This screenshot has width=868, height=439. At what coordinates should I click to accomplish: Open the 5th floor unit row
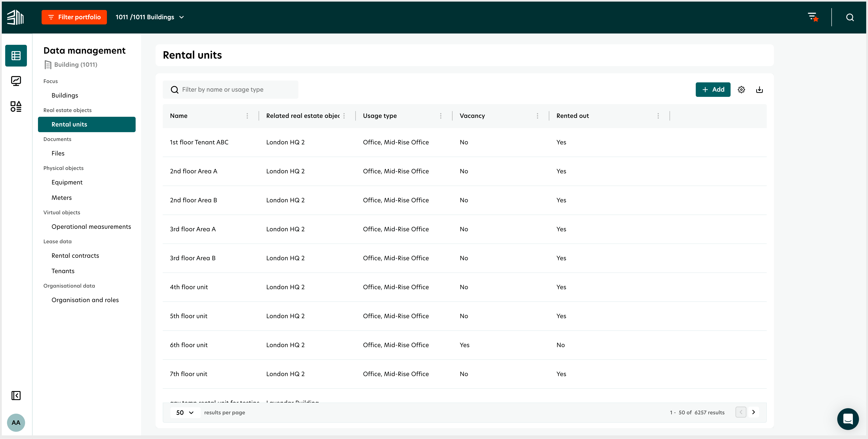tap(464, 317)
